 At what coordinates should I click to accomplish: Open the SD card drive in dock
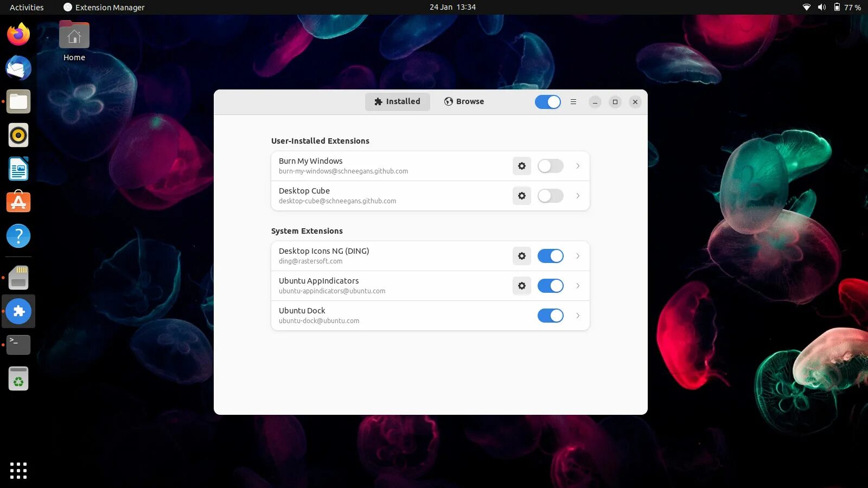[18, 278]
